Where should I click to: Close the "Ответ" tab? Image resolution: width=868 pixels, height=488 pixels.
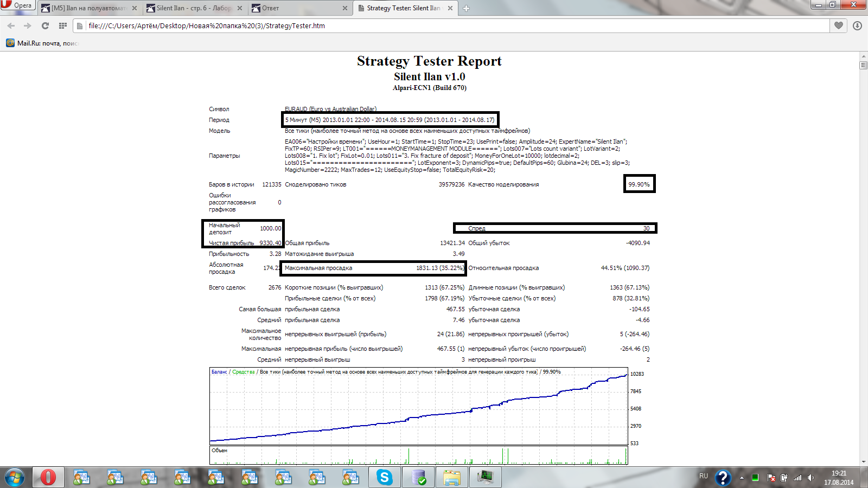(x=345, y=8)
